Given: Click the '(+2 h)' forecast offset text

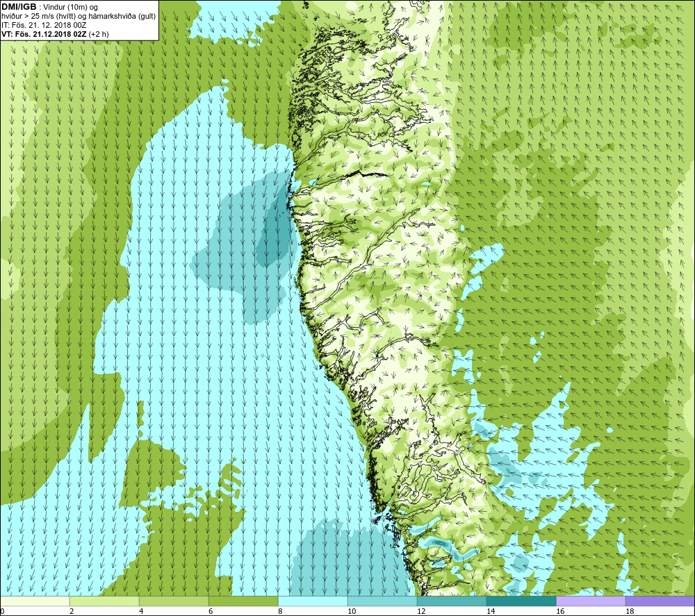Looking at the screenshot, I should click(99, 34).
